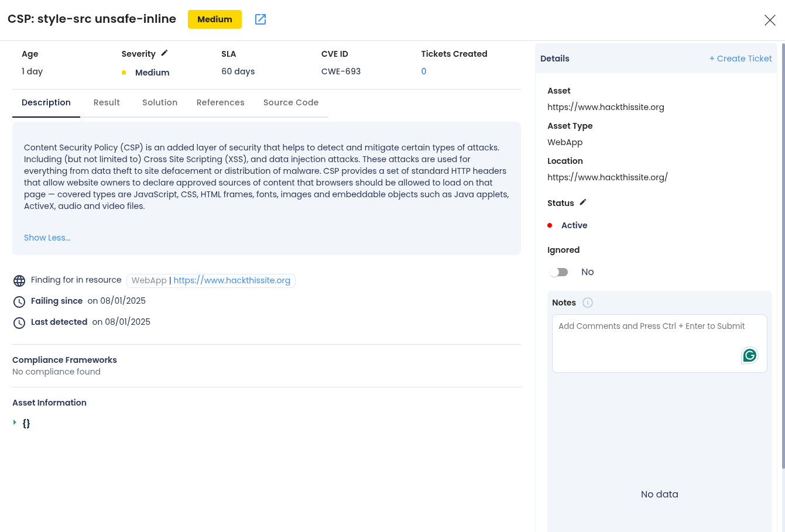This screenshot has height=532, width=785.
Task: Click the clock icon beside Last detected
Action: (19, 323)
